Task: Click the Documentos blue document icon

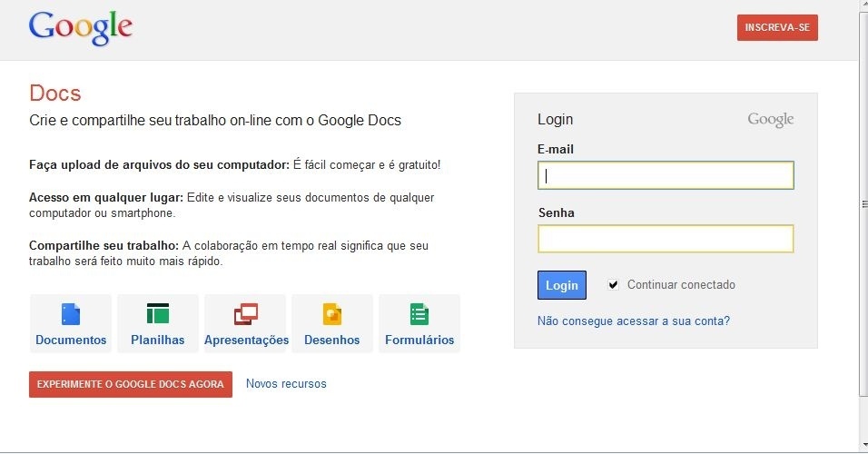Action: click(71, 314)
